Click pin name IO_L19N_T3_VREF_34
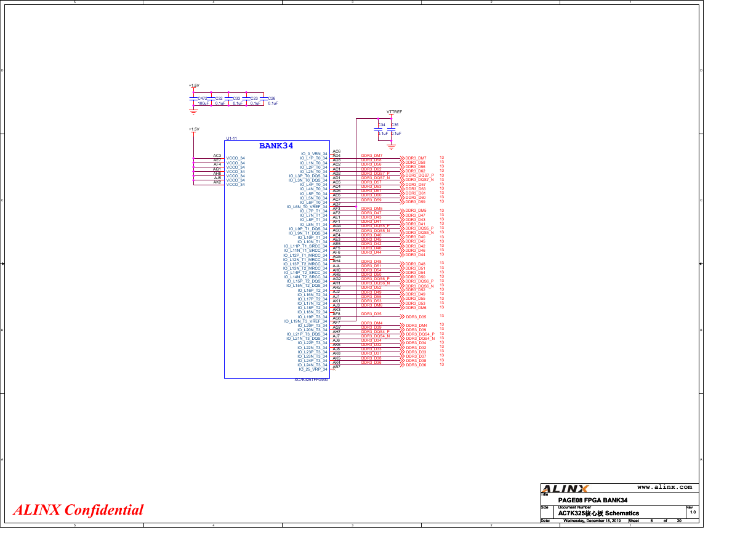Viewport: 756px width, 535px height. coord(306,321)
